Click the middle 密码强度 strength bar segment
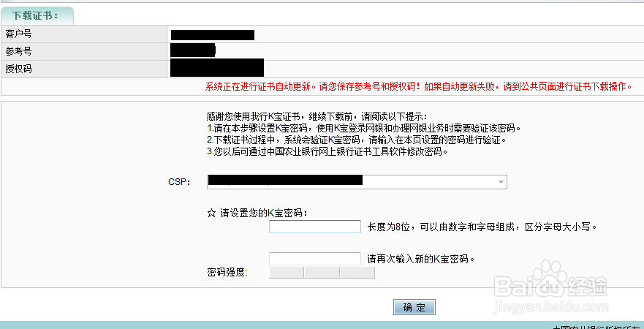This screenshot has height=329, width=644. (322, 272)
